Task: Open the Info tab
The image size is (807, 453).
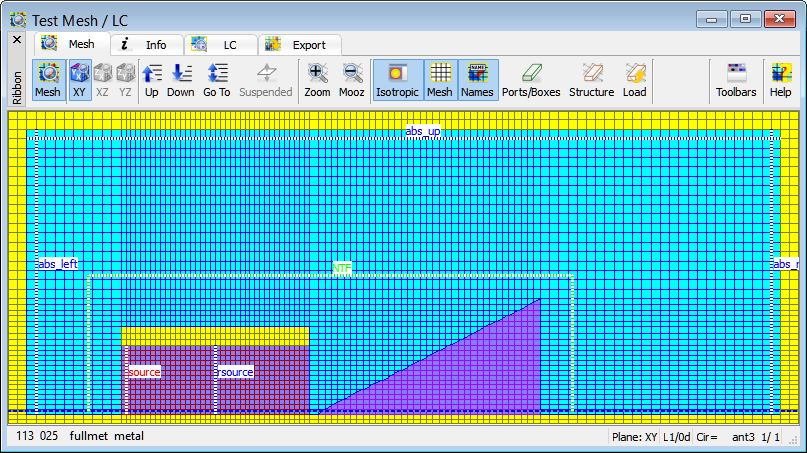Action: coord(145,44)
